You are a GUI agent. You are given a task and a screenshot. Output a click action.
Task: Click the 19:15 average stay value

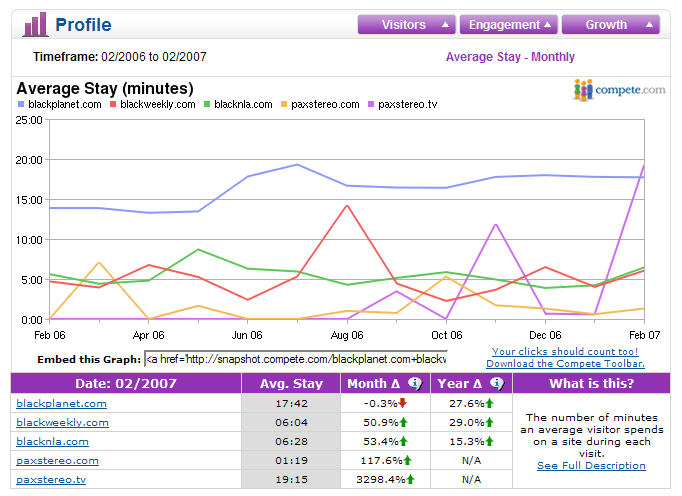click(x=291, y=480)
